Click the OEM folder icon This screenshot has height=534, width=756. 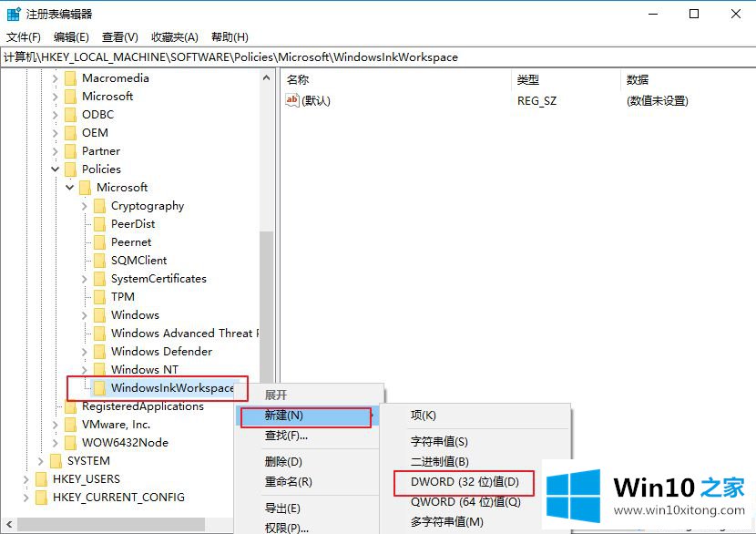point(70,133)
